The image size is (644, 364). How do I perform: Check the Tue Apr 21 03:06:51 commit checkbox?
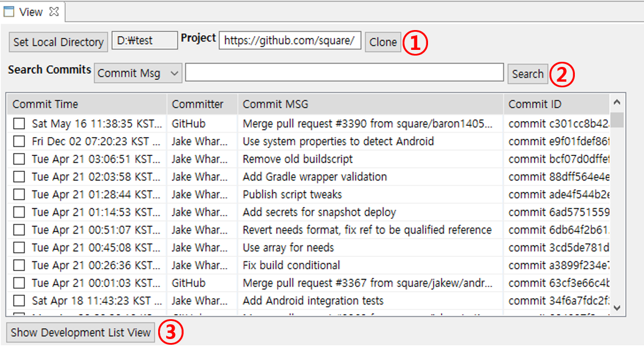pyautogui.click(x=19, y=159)
